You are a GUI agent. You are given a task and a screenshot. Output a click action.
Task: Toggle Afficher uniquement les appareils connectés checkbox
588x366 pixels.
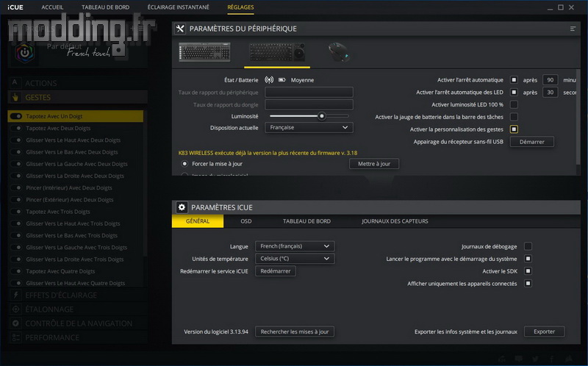(x=528, y=284)
